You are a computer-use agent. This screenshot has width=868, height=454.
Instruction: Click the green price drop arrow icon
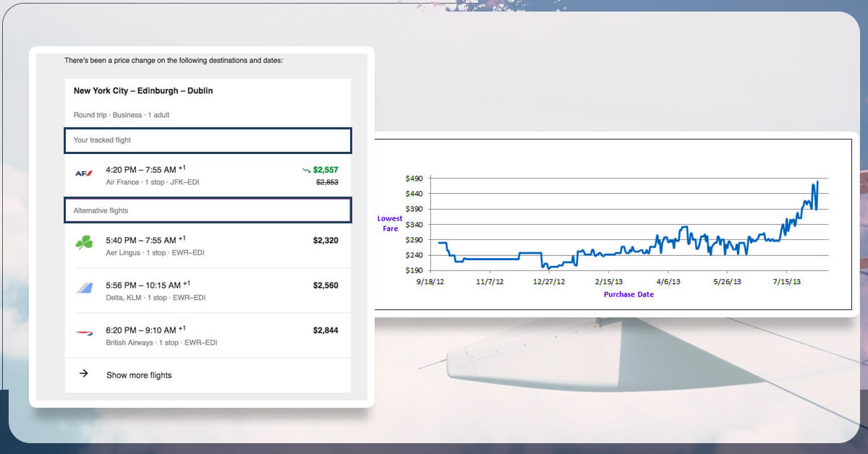(306, 170)
